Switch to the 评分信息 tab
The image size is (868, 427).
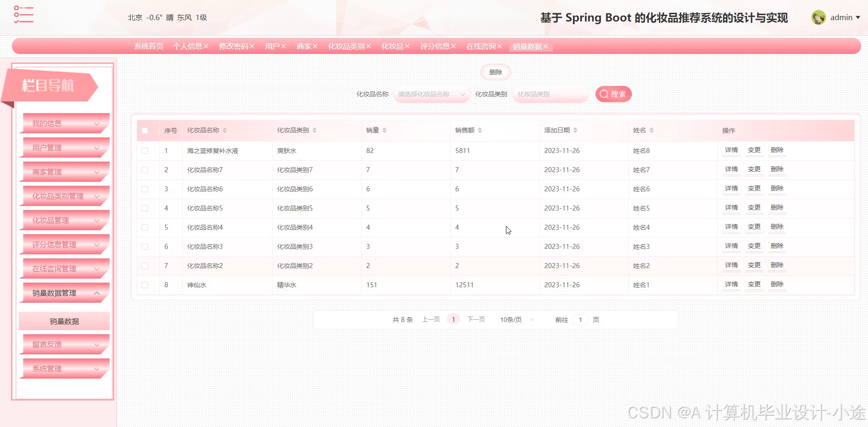[x=435, y=46]
